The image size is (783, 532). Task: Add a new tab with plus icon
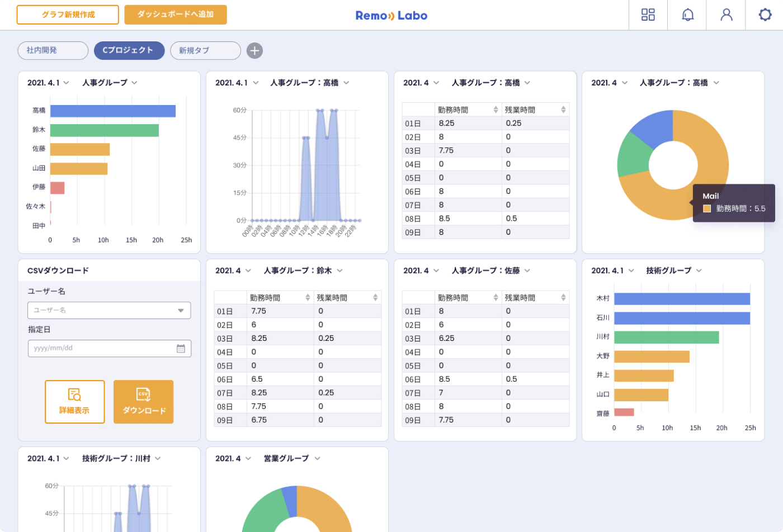point(254,51)
